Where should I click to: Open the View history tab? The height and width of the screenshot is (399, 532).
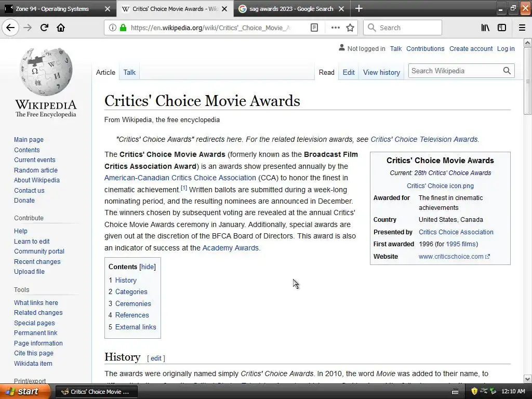click(381, 72)
